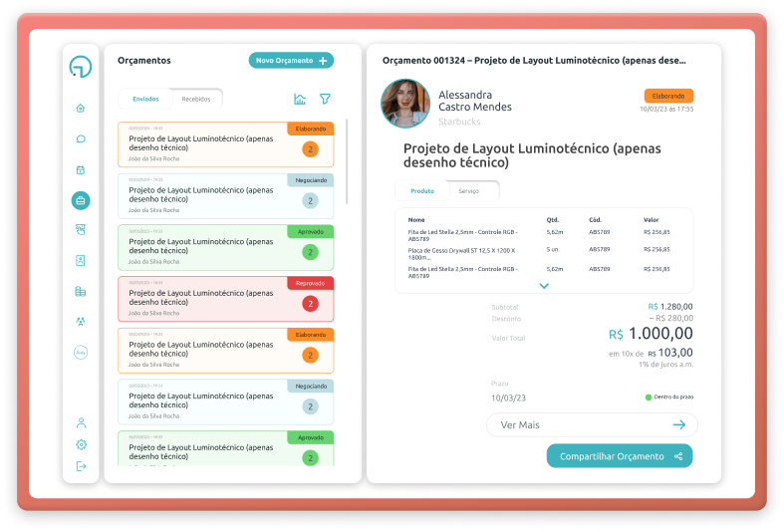
Task: Click the highlighted briefcase icon in sidebar
Action: (x=81, y=200)
